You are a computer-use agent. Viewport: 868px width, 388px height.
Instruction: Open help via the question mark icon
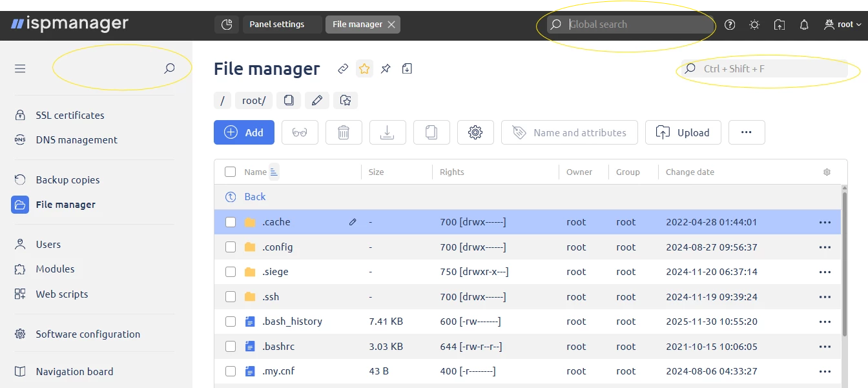[729, 25]
